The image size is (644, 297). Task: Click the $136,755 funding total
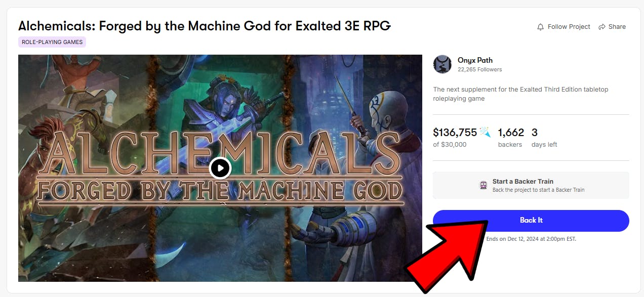click(x=455, y=133)
